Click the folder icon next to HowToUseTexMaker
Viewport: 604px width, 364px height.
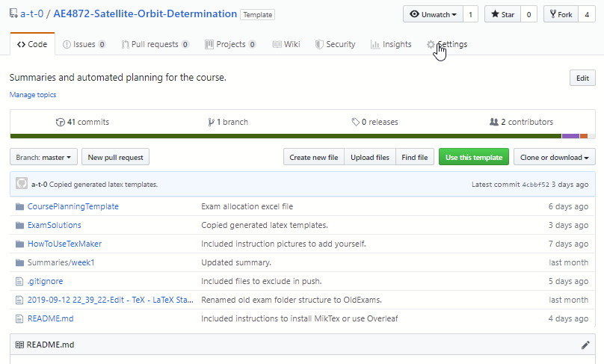(x=19, y=244)
